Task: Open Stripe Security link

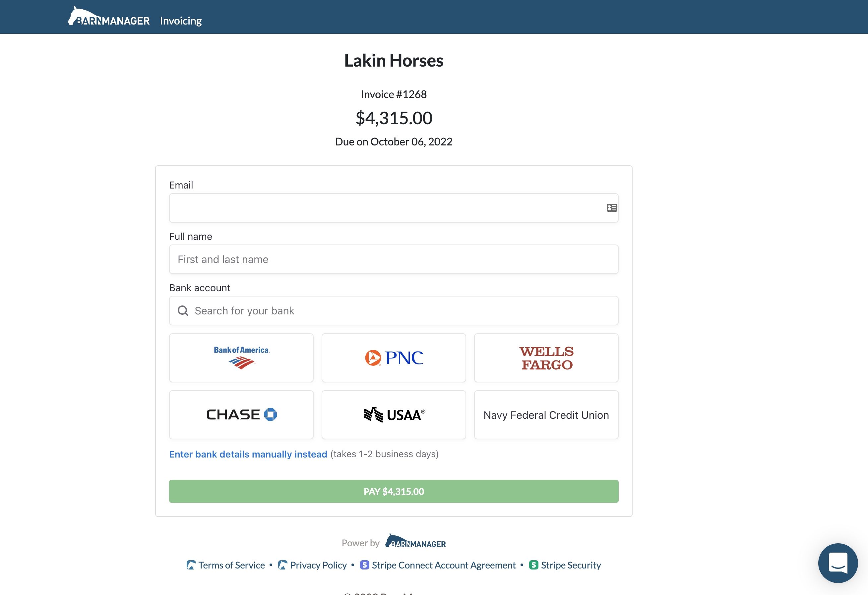Action: (565, 565)
